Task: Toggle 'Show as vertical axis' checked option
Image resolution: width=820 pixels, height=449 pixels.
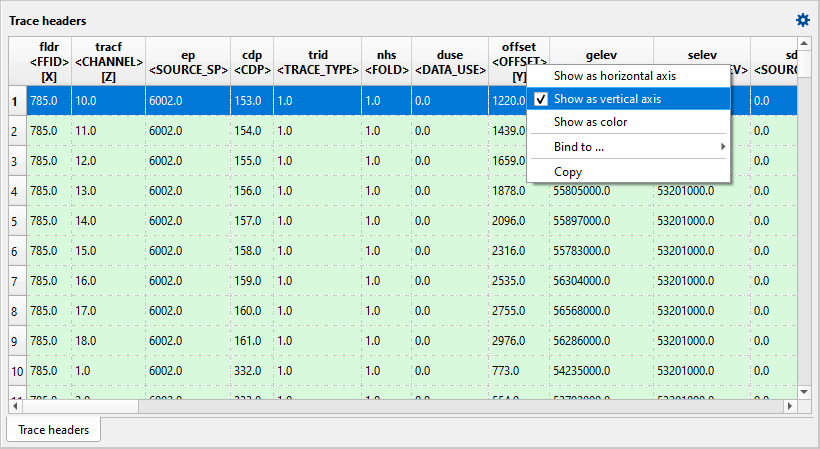Action: tap(607, 99)
